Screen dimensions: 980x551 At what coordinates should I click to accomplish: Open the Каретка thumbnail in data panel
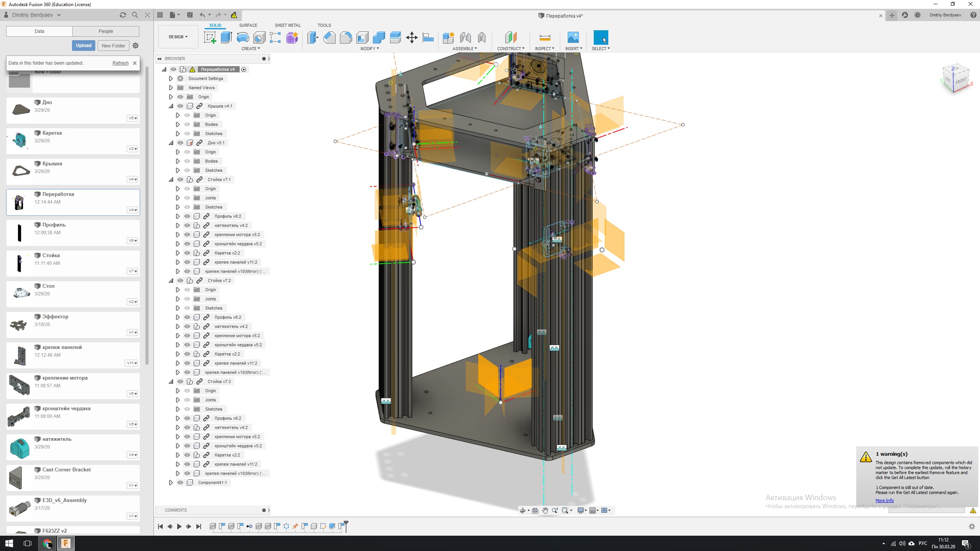point(20,140)
